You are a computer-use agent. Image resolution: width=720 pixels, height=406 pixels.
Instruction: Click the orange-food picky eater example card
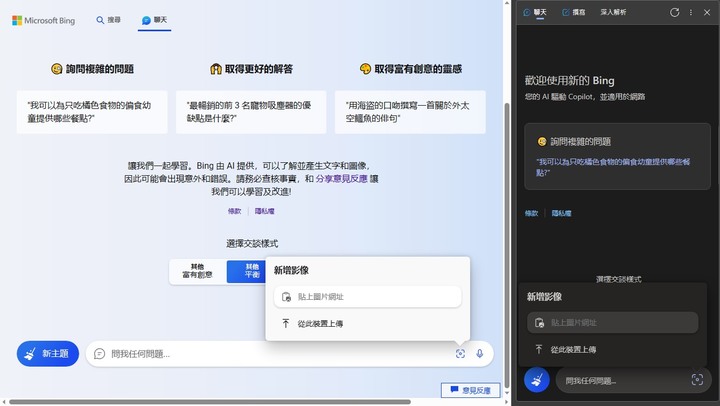click(x=92, y=112)
